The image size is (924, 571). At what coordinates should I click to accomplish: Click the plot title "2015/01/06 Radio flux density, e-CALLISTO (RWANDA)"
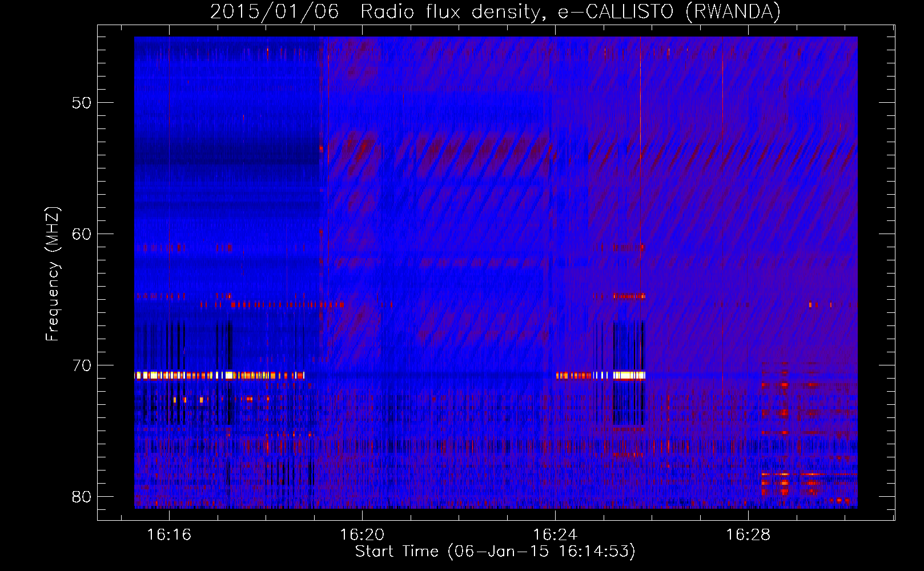(x=495, y=11)
